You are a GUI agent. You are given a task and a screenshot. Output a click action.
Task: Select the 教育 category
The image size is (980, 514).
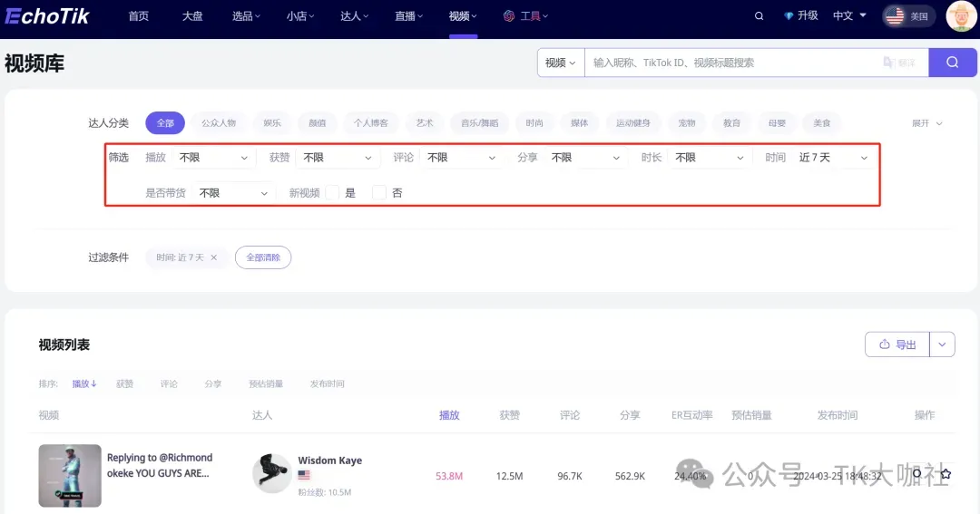click(732, 123)
